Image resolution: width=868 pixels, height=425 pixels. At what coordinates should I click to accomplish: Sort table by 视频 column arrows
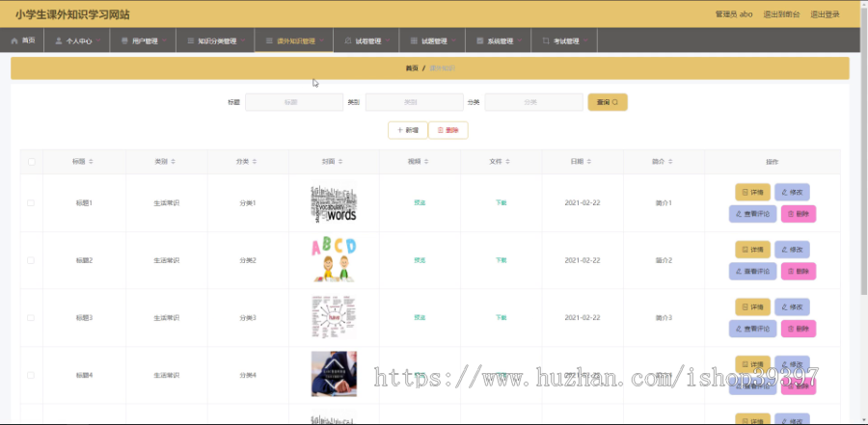(426, 162)
